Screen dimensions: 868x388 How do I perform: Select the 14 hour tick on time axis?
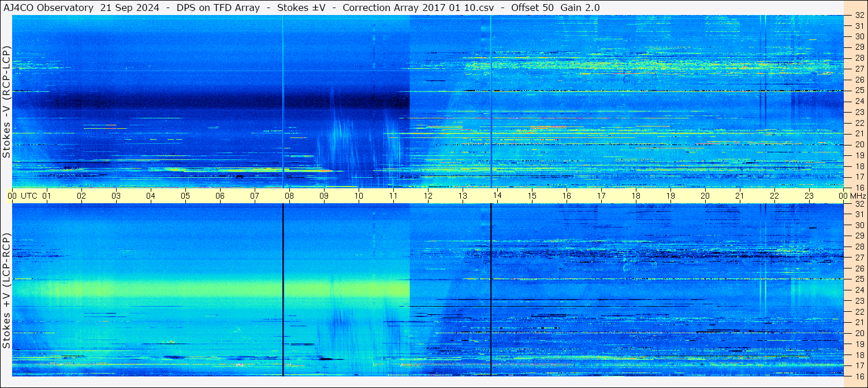pos(497,196)
